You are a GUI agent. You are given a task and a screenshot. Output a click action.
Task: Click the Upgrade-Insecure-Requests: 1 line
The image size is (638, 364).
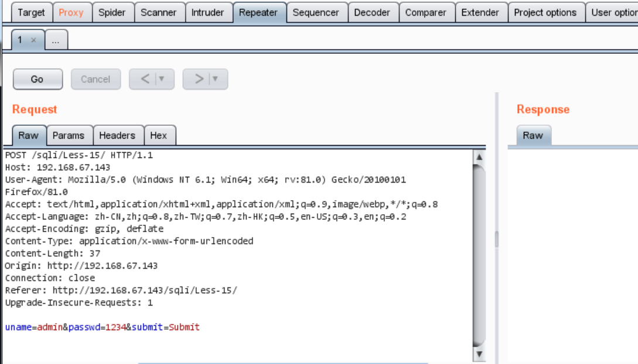[x=79, y=303]
